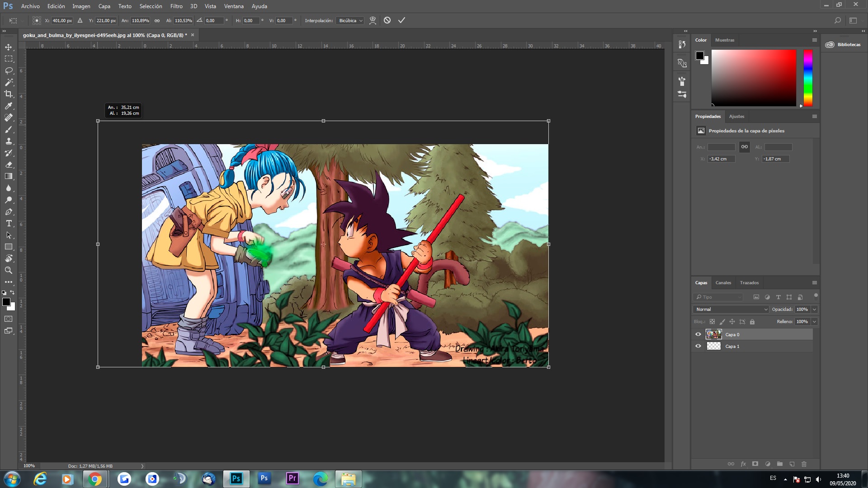Switch to the Canales tab

[723, 283]
